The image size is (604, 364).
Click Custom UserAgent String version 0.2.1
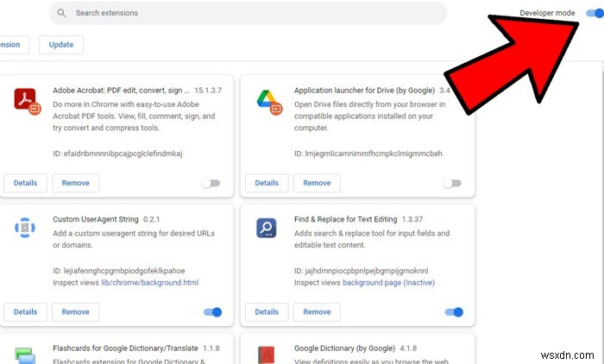151,220
